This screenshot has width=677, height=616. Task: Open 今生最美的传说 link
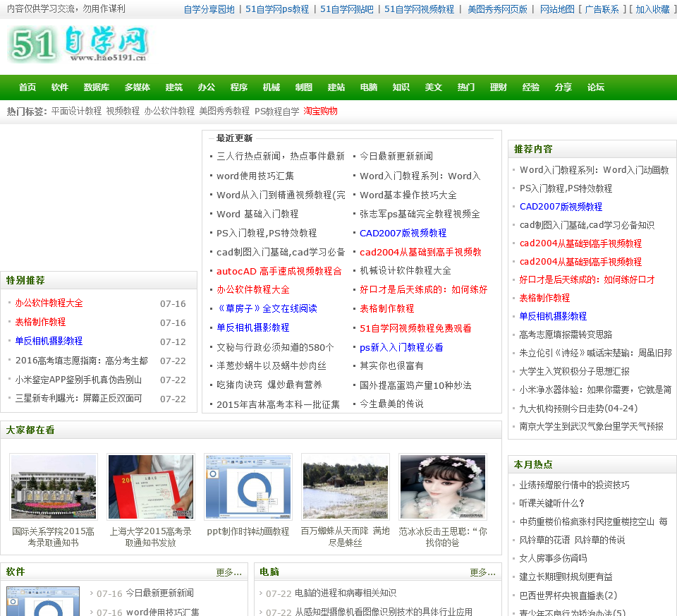[x=391, y=404]
